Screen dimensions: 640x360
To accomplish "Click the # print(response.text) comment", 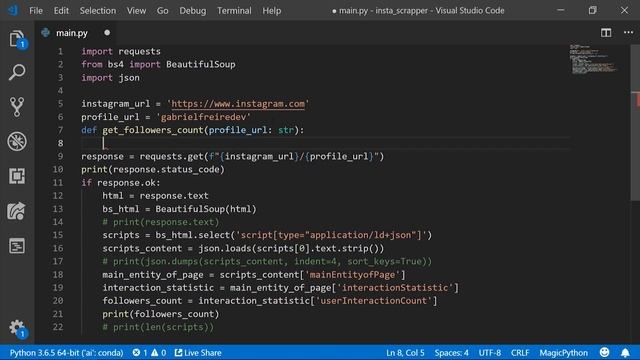I will coord(160,222).
